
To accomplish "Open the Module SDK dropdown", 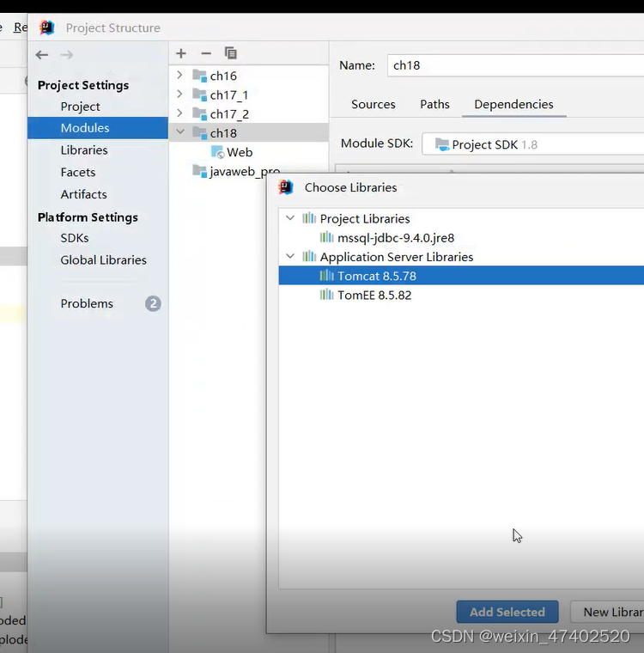I will (533, 144).
